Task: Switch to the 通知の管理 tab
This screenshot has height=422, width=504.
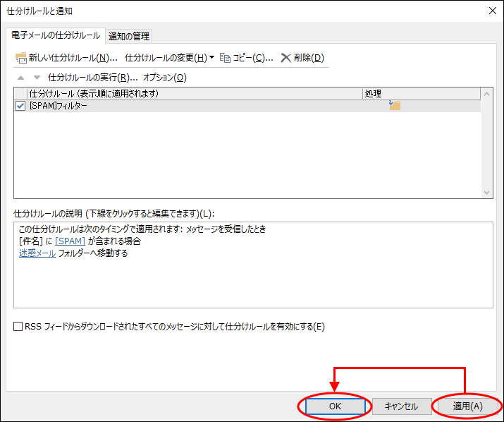Action: coord(129,36)
